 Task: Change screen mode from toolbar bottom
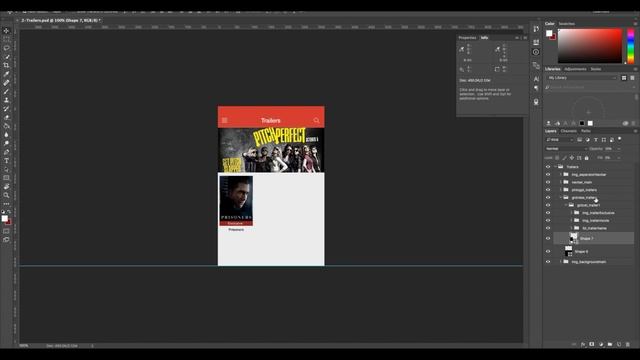pyautogui.click(x=6, y=240)
